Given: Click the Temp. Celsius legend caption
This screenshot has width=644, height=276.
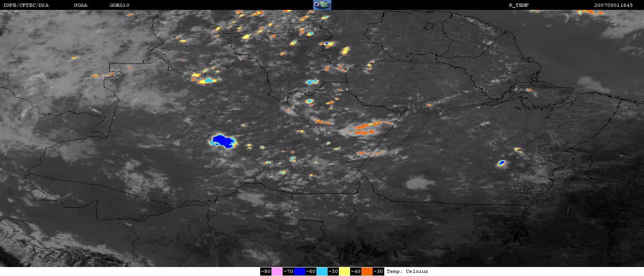Looking at the screenshot, I should (x=407, y=272).
